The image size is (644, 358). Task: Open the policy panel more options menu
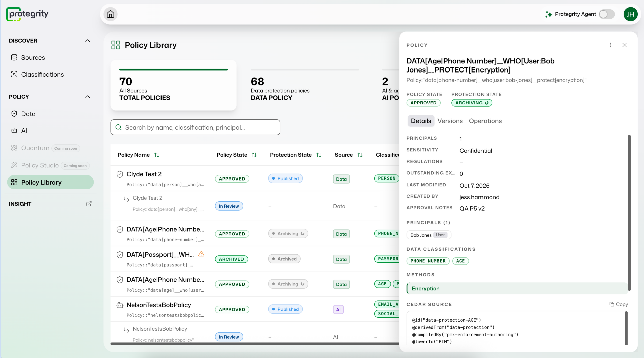click(x=610, y=45)
